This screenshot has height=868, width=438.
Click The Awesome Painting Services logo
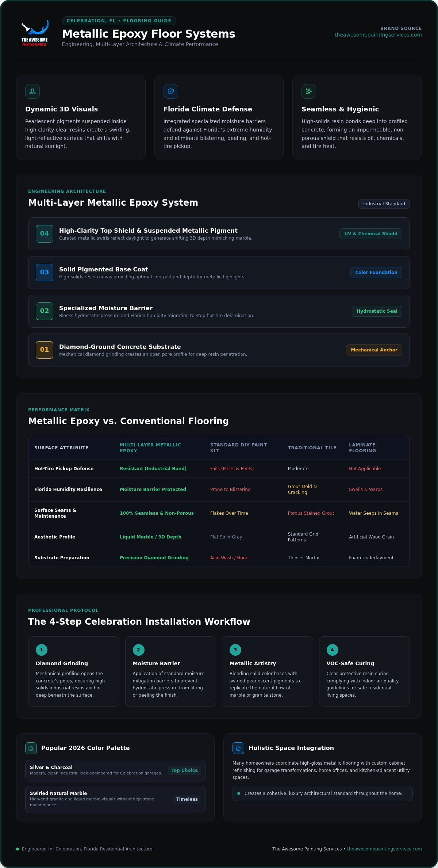click(35, 33)
